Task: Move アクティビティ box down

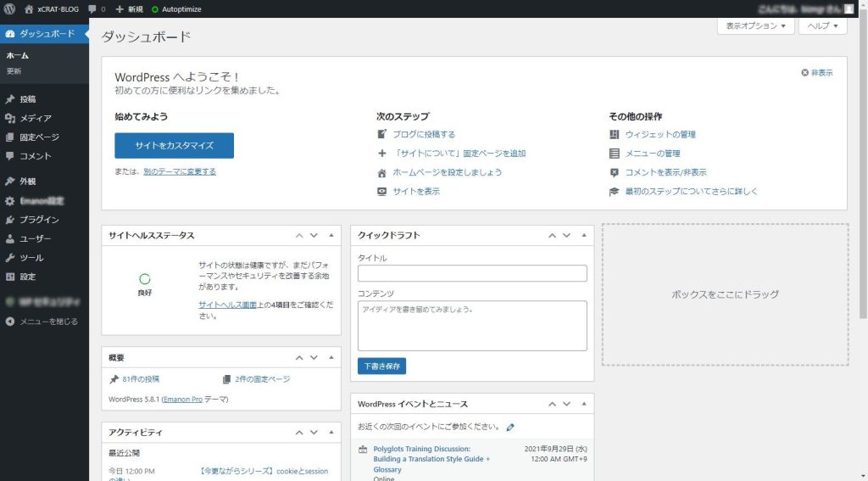Action: click(x=314, y=433)
